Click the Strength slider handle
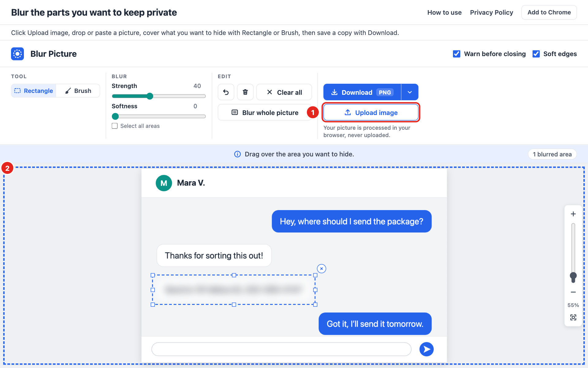Screen dimensions: 588x368 tap(150, 96)
